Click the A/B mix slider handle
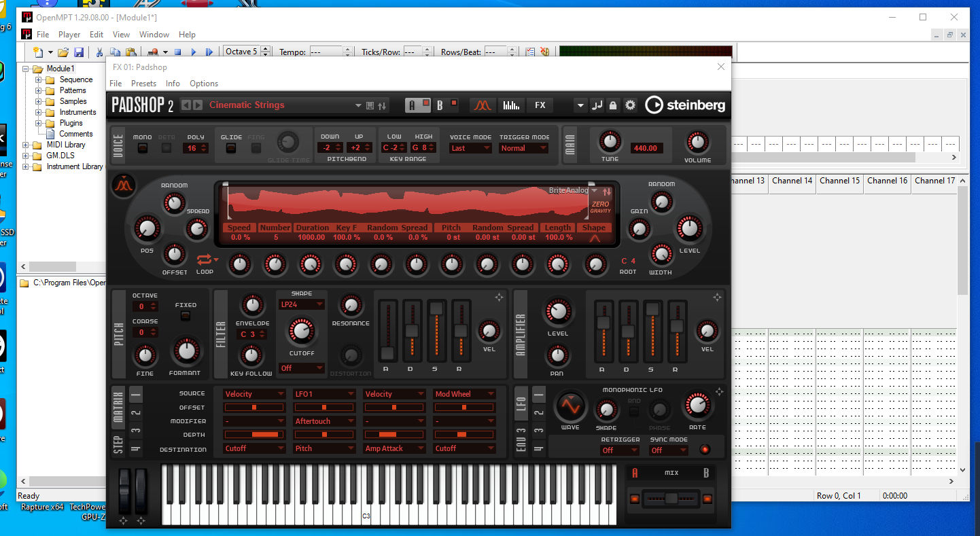980x536 pixels. pos(671,499)
